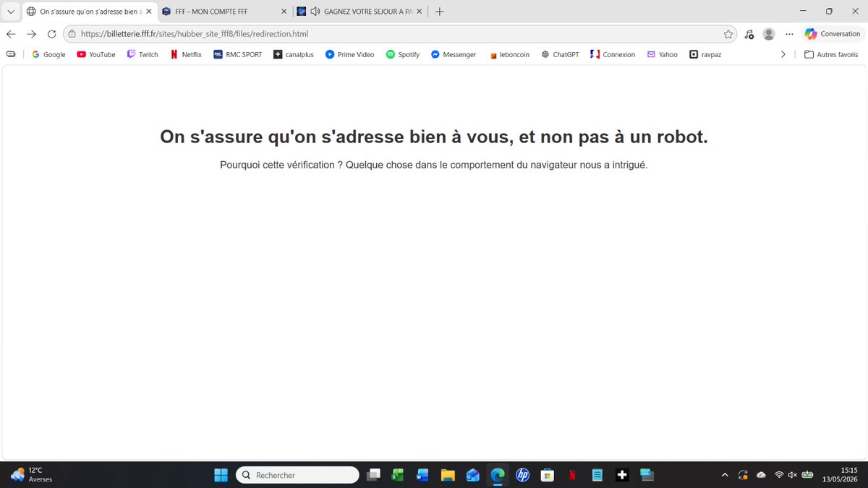Screen dimensions: 868x488
Task: Open the browser profile avatar
Action: coord(769,34)
